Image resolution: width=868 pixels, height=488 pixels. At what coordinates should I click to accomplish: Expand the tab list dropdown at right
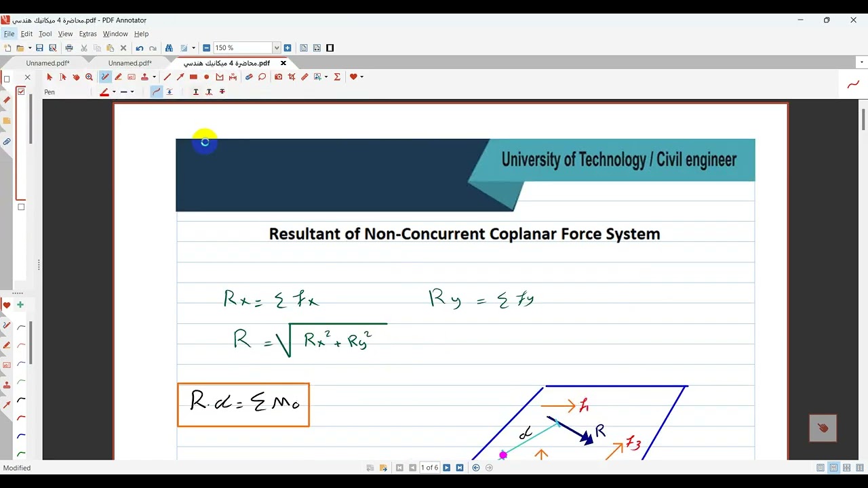862,62
